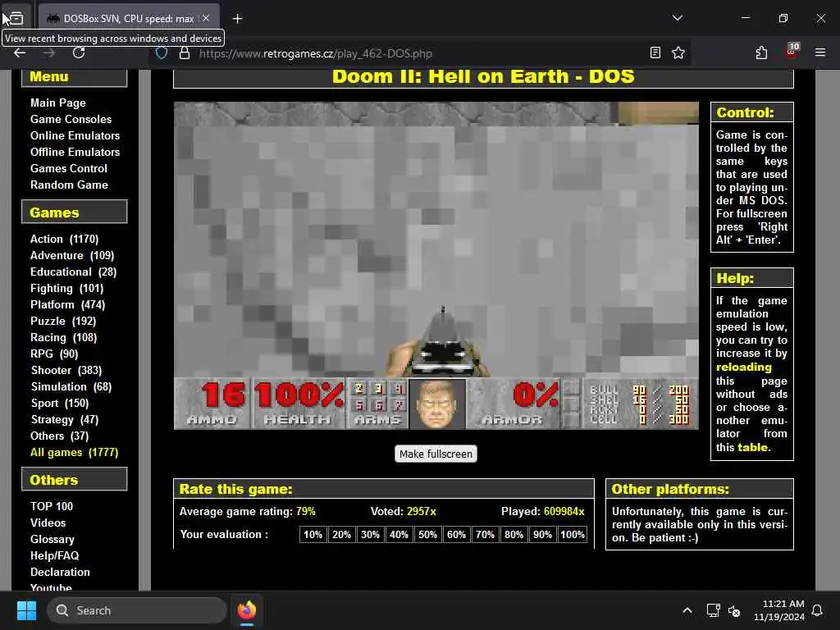Open the Firefox hamburger menu
The width and height of the screenshot is (840, 630).
click(x=820, y=52)
